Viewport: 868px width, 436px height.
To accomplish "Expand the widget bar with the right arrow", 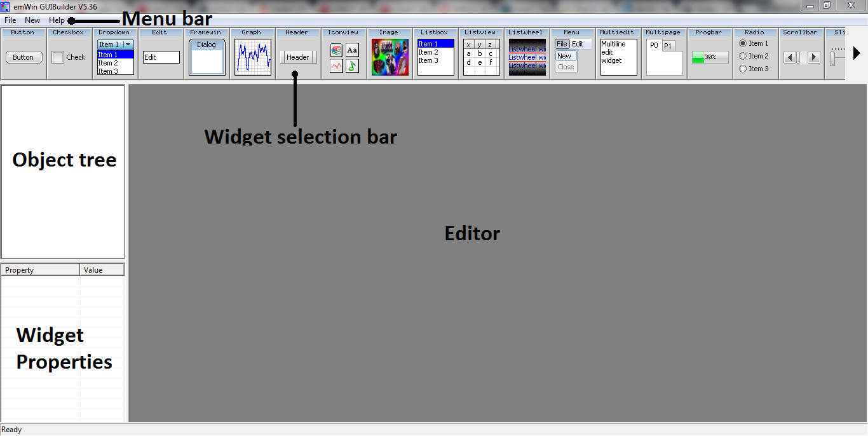I will [x=858, y=53].
